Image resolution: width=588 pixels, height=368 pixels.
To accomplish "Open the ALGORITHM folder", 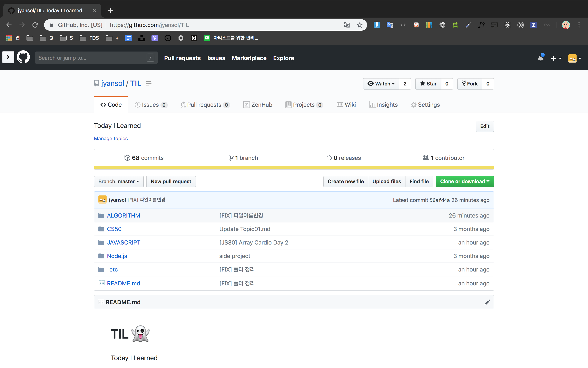I will [124, 215].
